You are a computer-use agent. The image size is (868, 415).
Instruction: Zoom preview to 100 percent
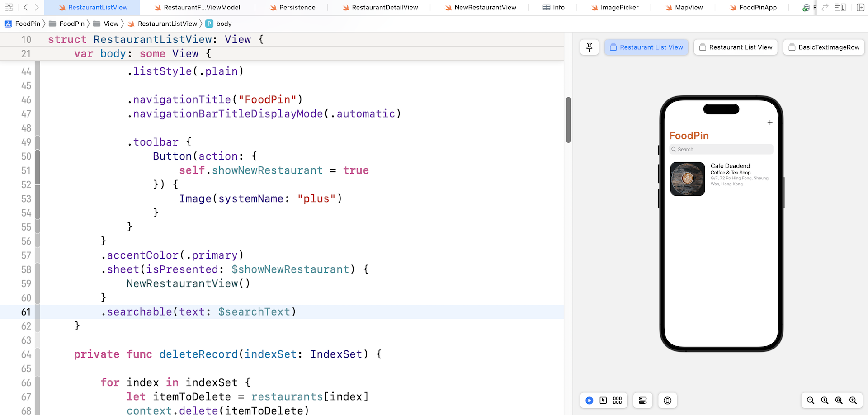point(825,401)
